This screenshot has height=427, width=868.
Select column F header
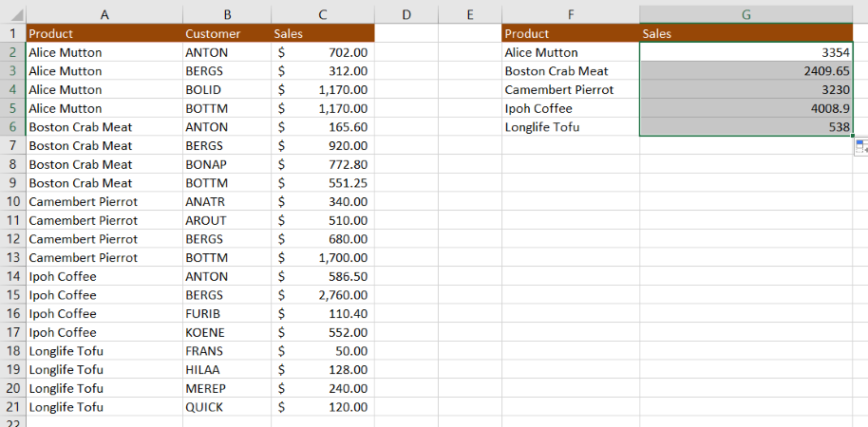coord(570,14)
